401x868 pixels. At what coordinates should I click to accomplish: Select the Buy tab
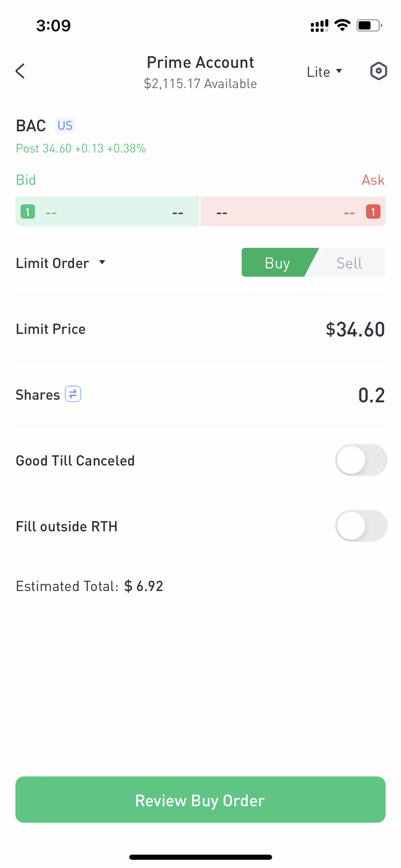[x=277, y=263]
